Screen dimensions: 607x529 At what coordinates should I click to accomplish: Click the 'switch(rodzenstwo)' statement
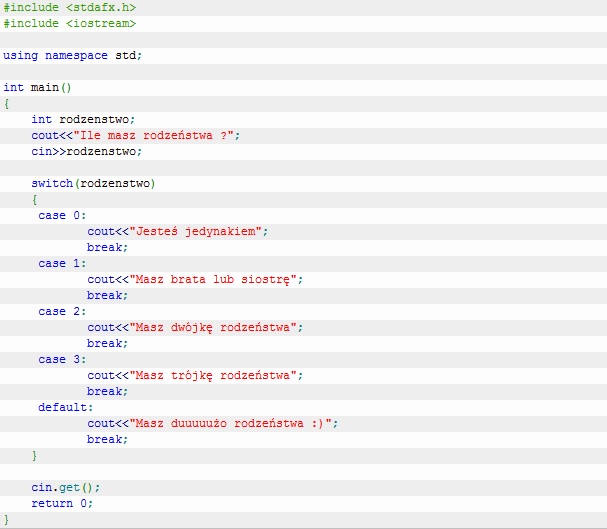[93, 183]
